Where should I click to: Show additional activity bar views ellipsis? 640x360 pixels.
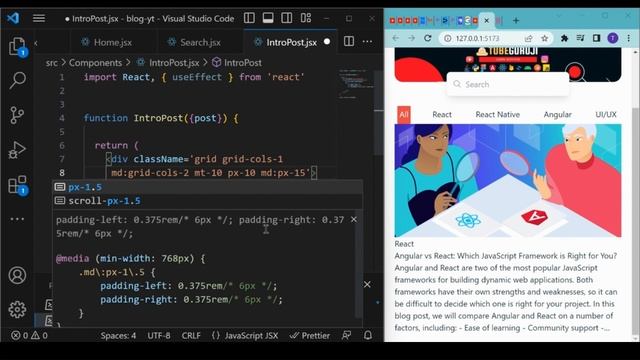17,219
